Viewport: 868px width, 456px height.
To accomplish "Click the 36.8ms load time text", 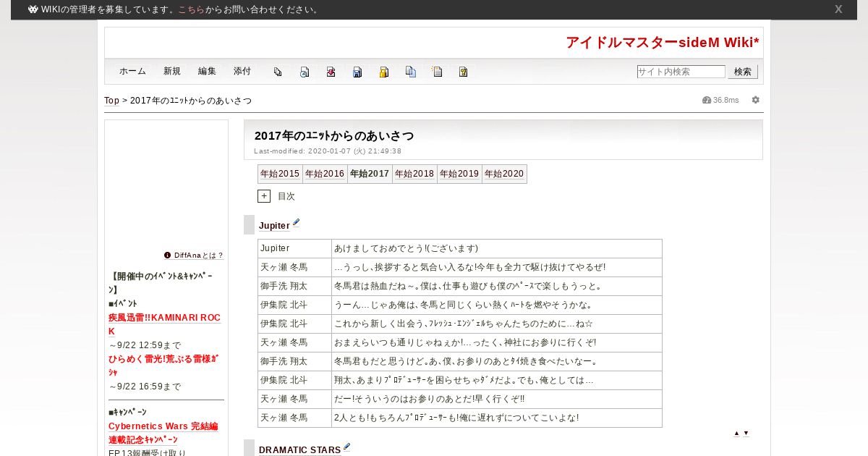I will click(726, 100).
